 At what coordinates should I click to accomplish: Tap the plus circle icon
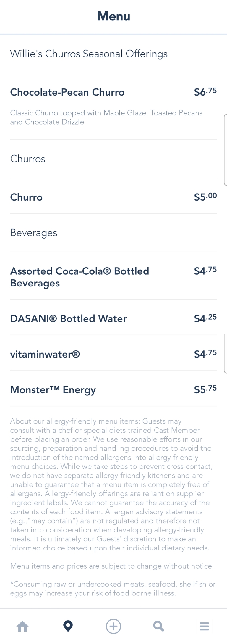tap(113, 626)
